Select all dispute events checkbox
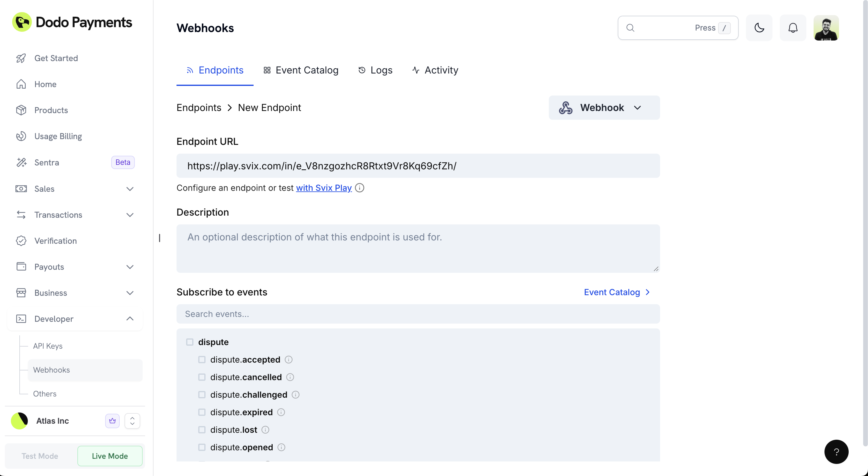This screenshot has height=476, width=868. [190, 341]
